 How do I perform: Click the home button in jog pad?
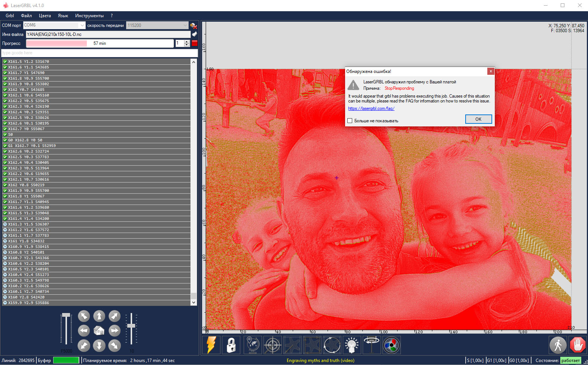pyautogui.click(x=99, y=331)
